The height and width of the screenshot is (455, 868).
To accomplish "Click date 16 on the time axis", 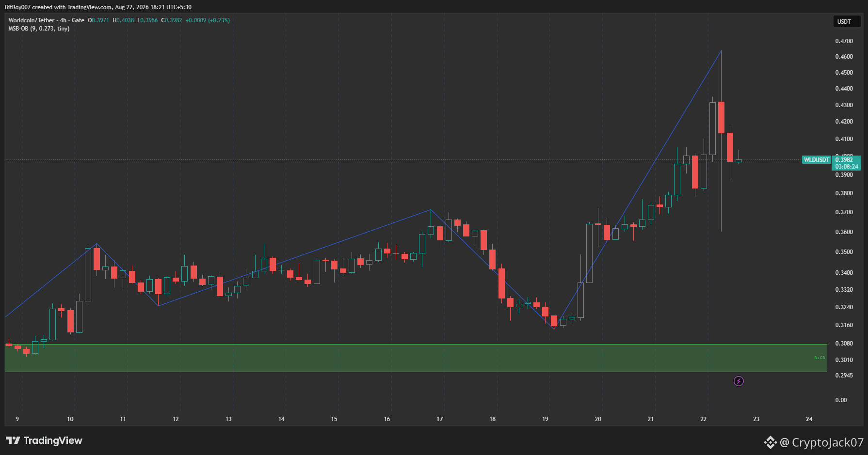I will pyautogui.click(x=387, y=419).
